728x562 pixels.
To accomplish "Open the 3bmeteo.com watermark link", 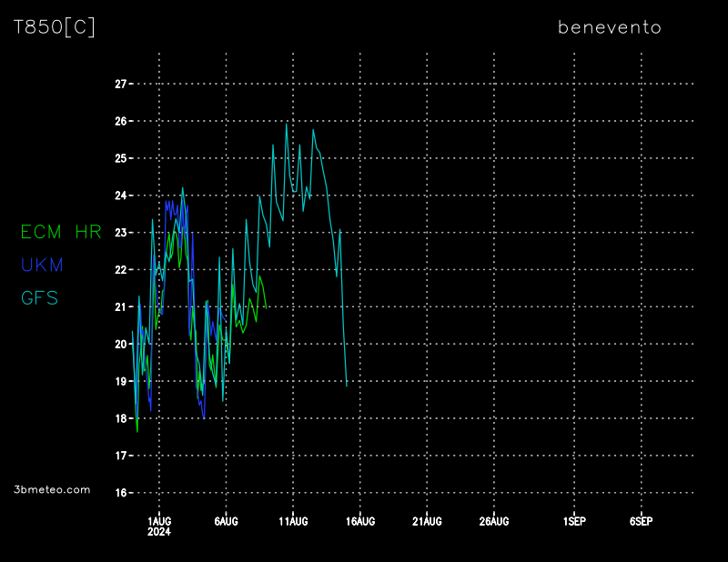I will coord(53,489).
